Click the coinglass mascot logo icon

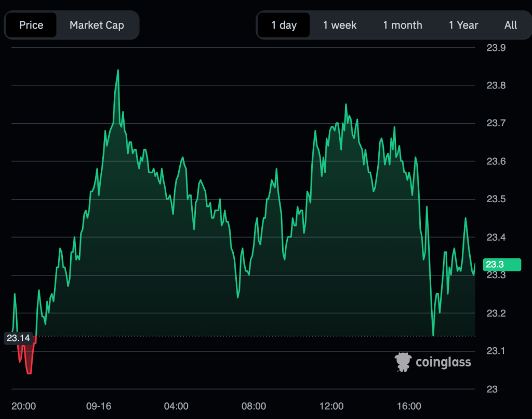(403, 362)
